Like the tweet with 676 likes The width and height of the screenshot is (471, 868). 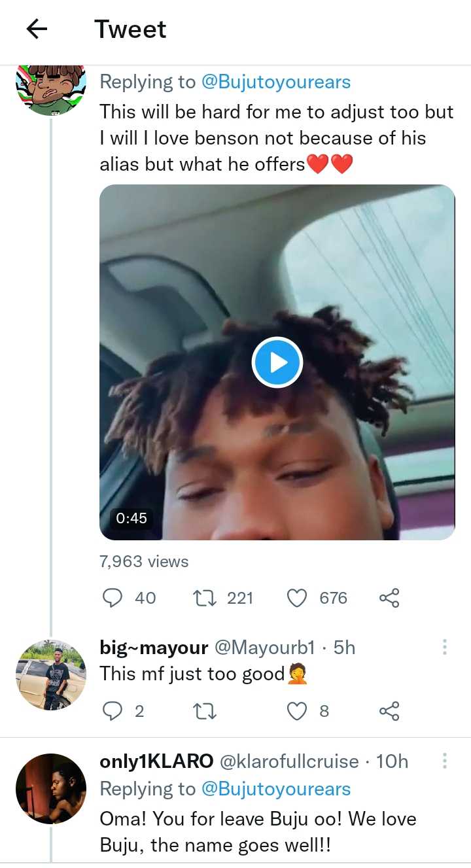[298, 598]
